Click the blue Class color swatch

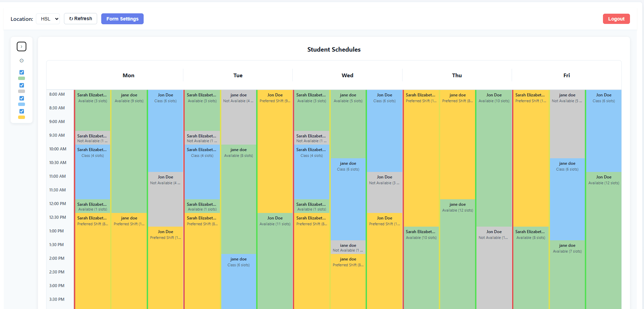[x=22, y=104]
